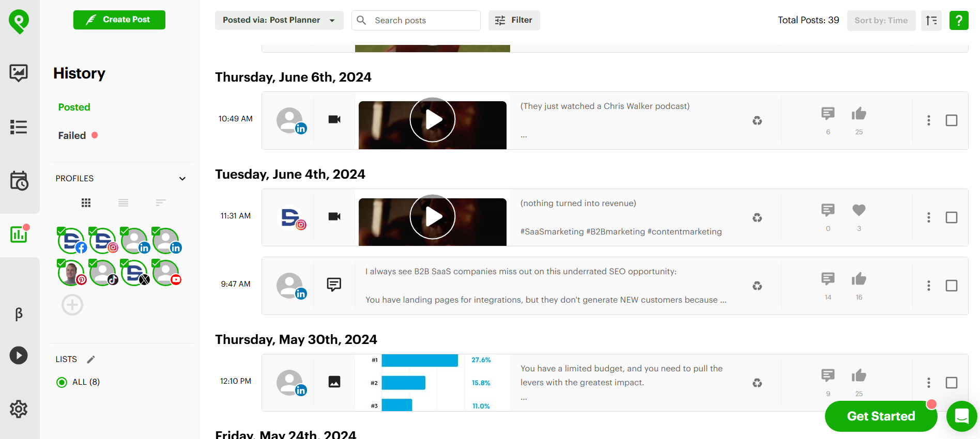Screen dimensions: 980x439
Task: Toggle the Instagram profile selection
Action: 103,241
